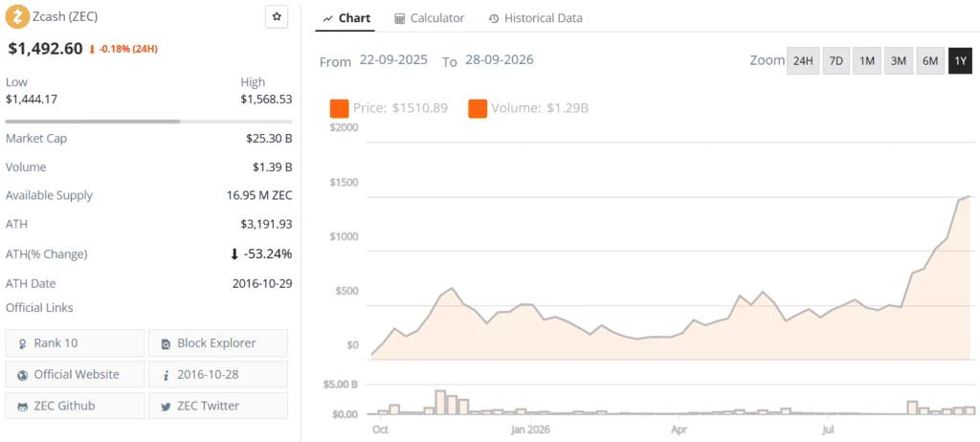This screenshot has width=980, height=442.
Task: Open the ZEC Github link
Action: [x=75, y=406]
